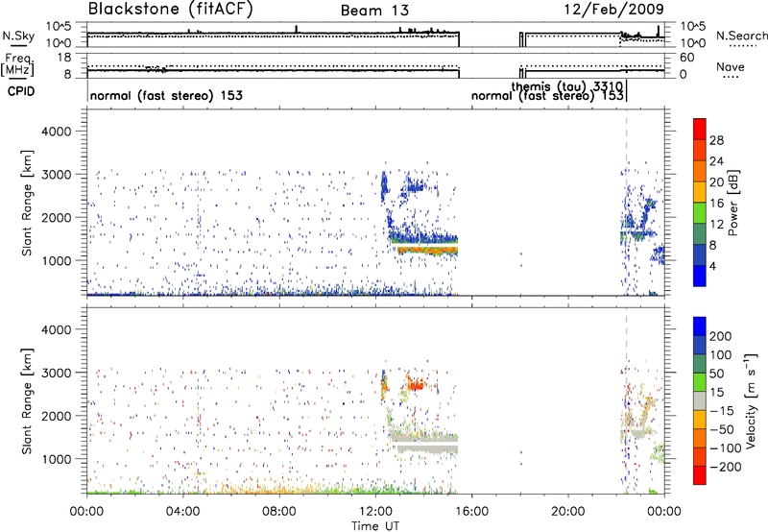
Task: Click the Blackstone (fitACF) plot title
Action: 170,9
